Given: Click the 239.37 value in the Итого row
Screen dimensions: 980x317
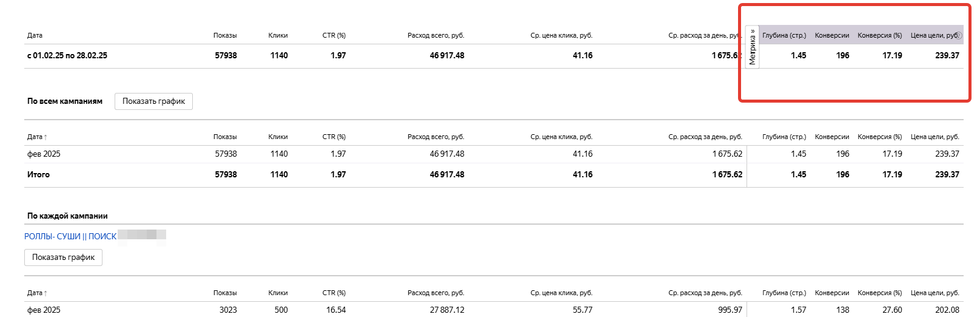Looking at the screenshot, I should point(947,175).
